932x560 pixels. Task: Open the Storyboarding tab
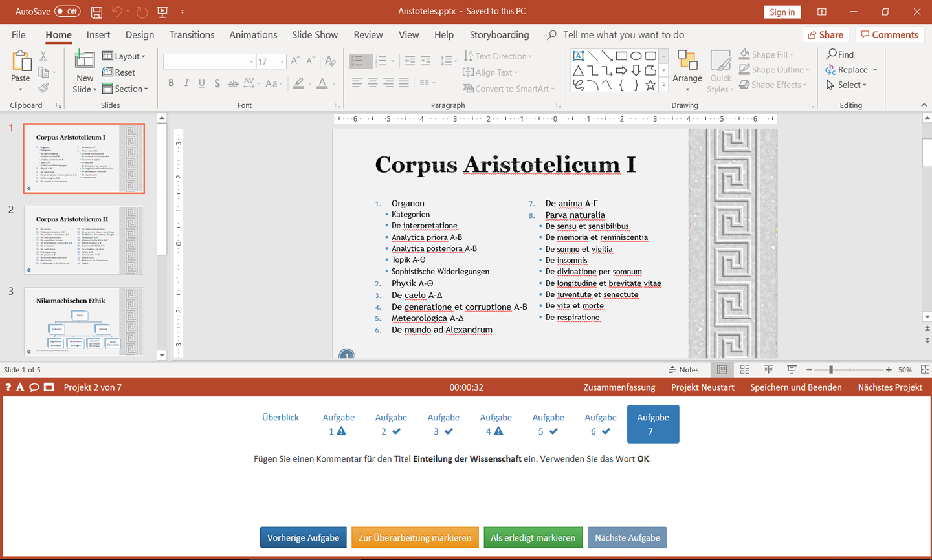[499, 35]
